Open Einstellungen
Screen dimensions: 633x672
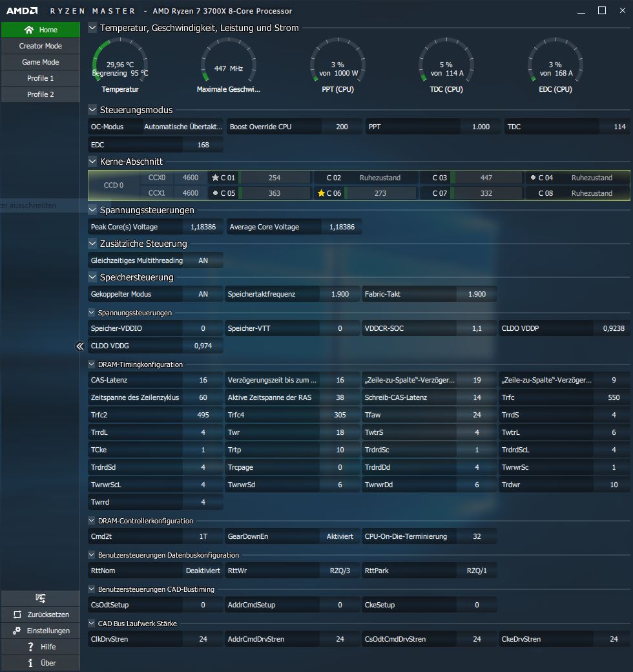[40, 631]
